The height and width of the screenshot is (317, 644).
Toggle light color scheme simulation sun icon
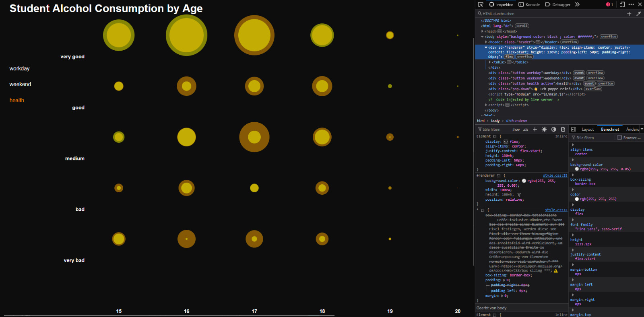click(544, 130)
